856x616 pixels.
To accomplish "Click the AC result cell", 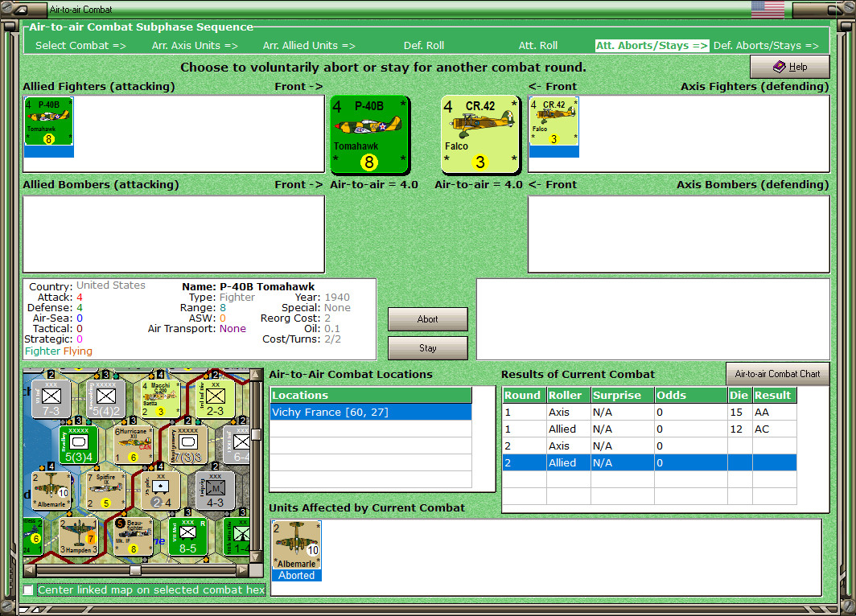I will [774, 429].
